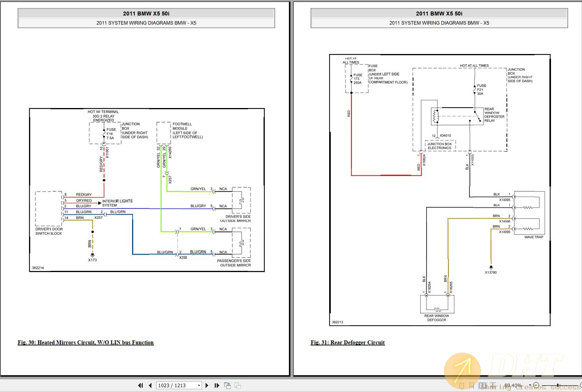
Task: Select the two-page facing layout
Action: (x=483, y=385)
